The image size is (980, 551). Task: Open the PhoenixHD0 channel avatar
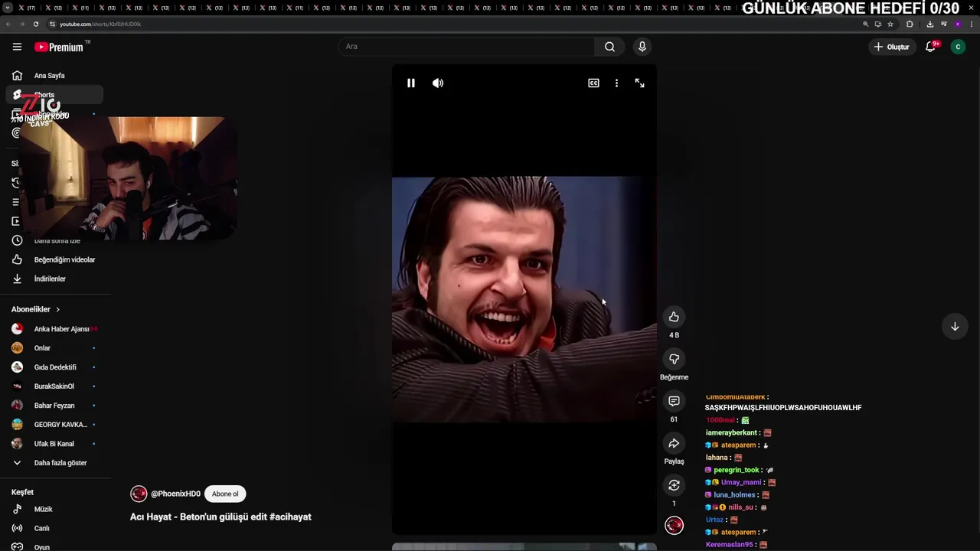click(139, 494)
